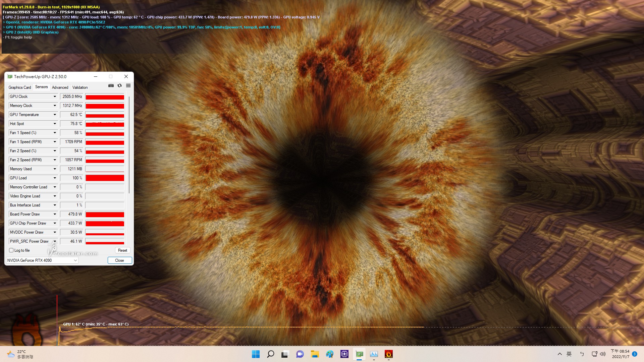
Task: Click the Close button in GPU-Z
Action: 120,260
